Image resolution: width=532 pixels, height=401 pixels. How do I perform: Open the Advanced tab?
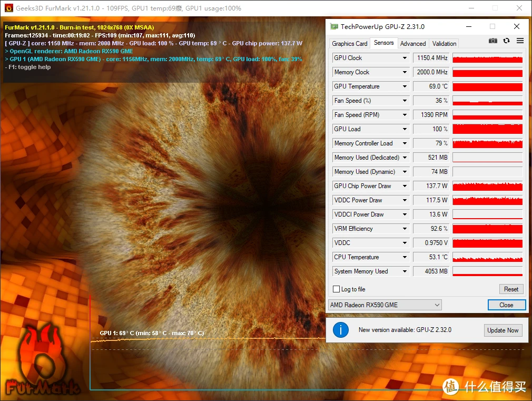(x=413, y=43)
